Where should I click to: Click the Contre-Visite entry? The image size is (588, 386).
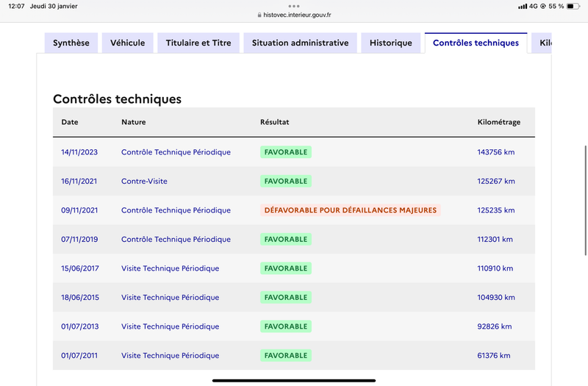pyautogui.click(x=144, y=181)
